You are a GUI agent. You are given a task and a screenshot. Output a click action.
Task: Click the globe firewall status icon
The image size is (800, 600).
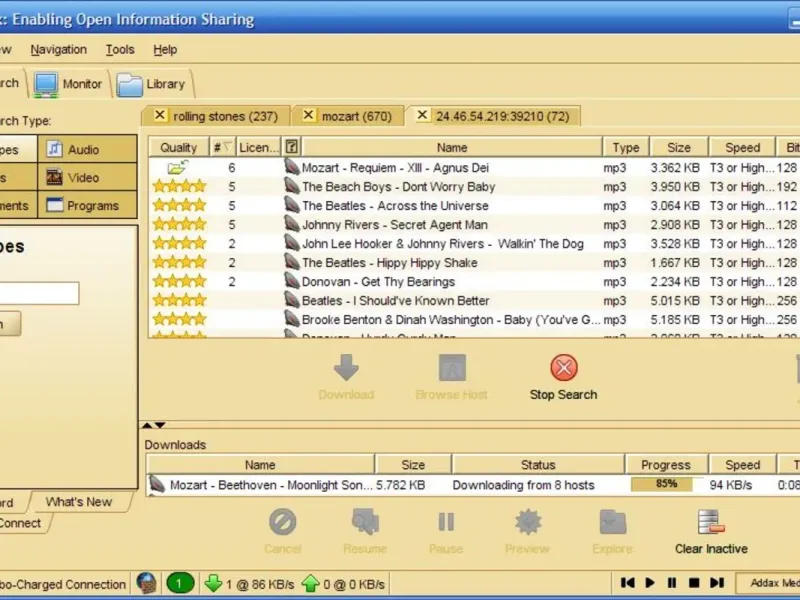pyautogui.click(x=147, y=583)
